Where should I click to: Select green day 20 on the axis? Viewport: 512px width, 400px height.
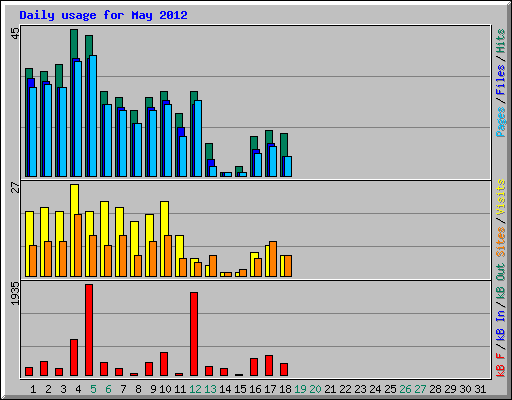(315, 389)
